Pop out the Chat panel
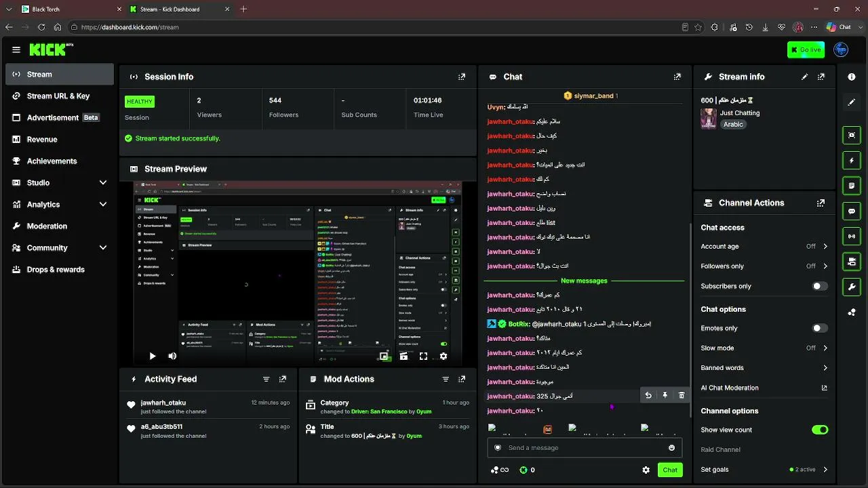This screenshot has width=868, height=488. tap(677, 77)
